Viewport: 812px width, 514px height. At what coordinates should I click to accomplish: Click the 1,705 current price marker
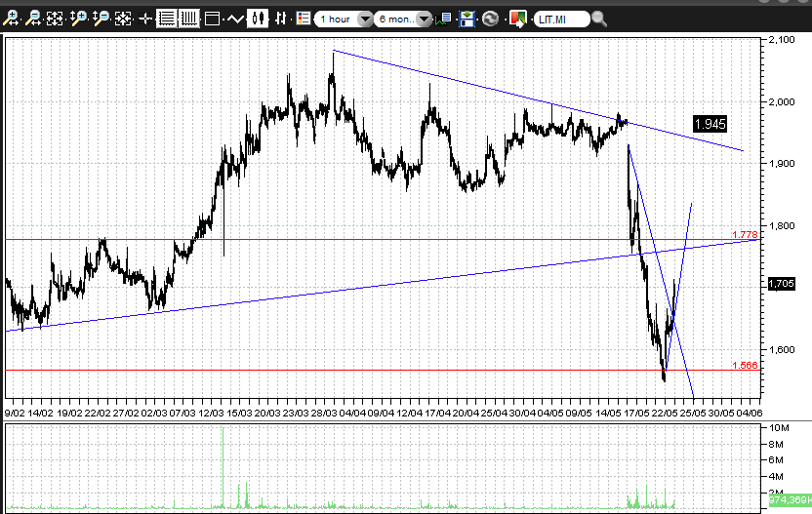click(x=781, y=283)
